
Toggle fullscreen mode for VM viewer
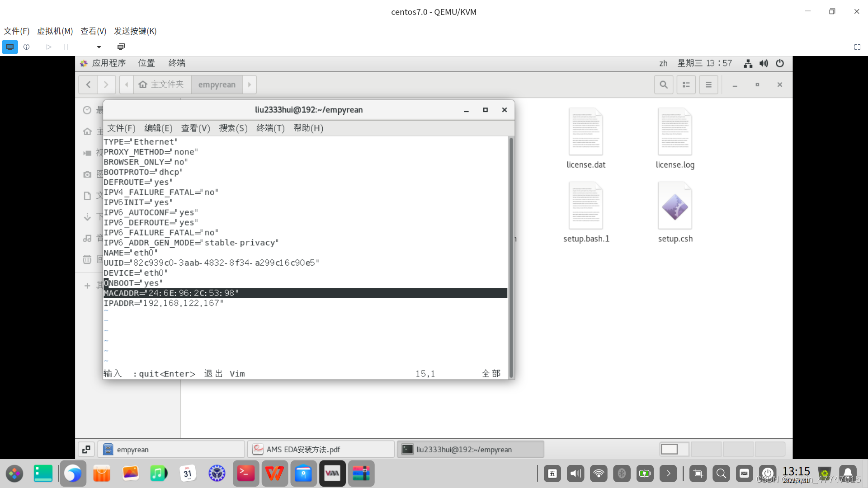857,47
